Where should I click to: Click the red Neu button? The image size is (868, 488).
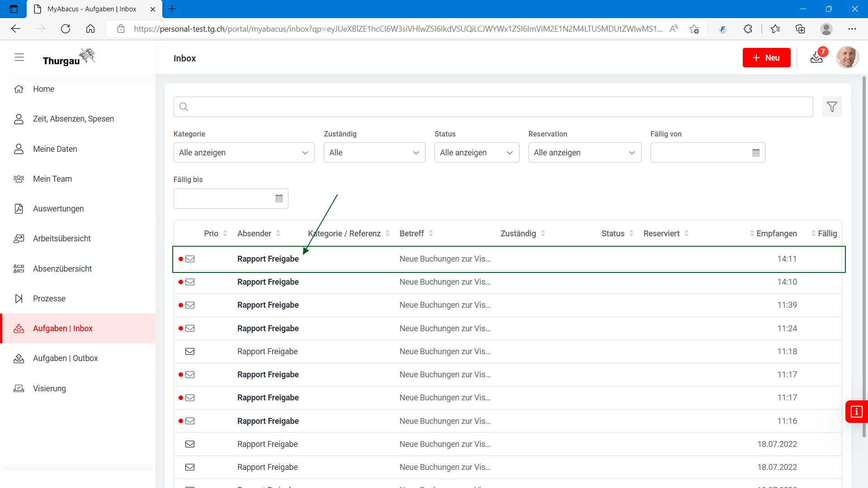[x=766, y=58]
